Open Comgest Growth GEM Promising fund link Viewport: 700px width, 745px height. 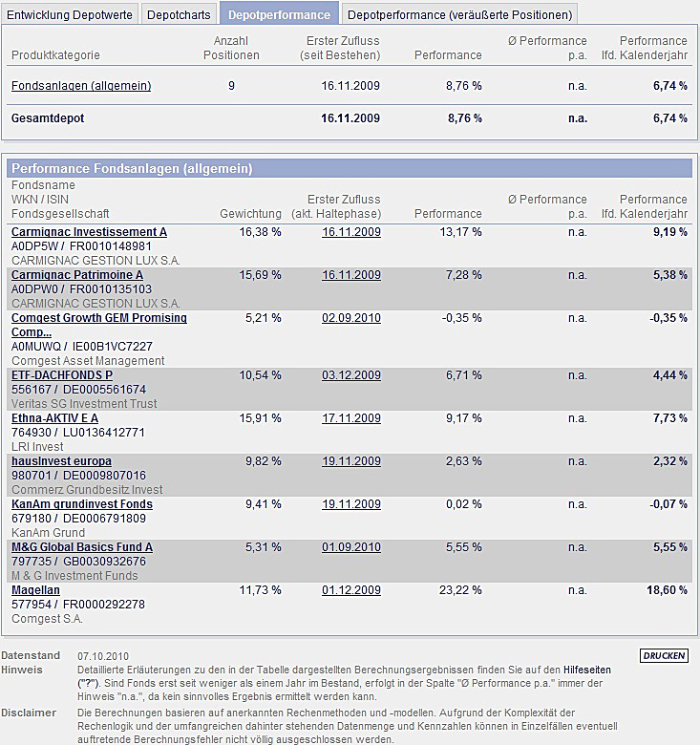tap(99, 325)
